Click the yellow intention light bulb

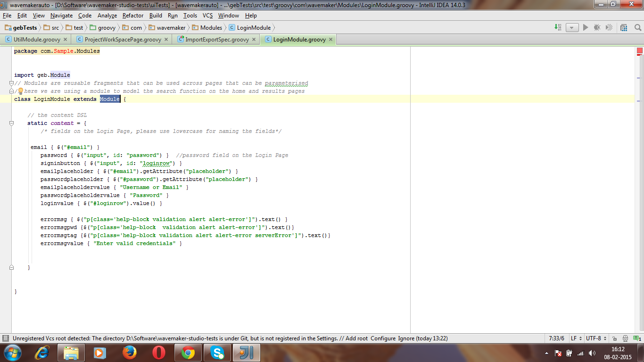[20, 91]
